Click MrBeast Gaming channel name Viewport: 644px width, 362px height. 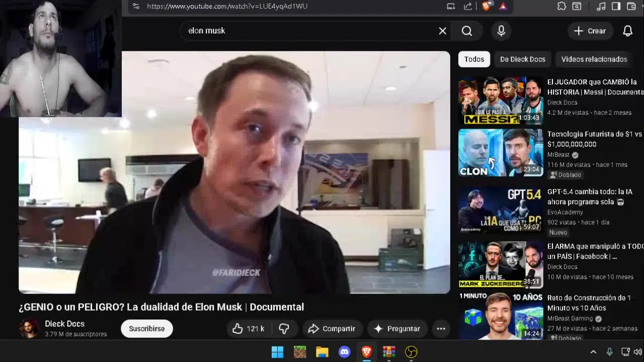pos(571,318)
